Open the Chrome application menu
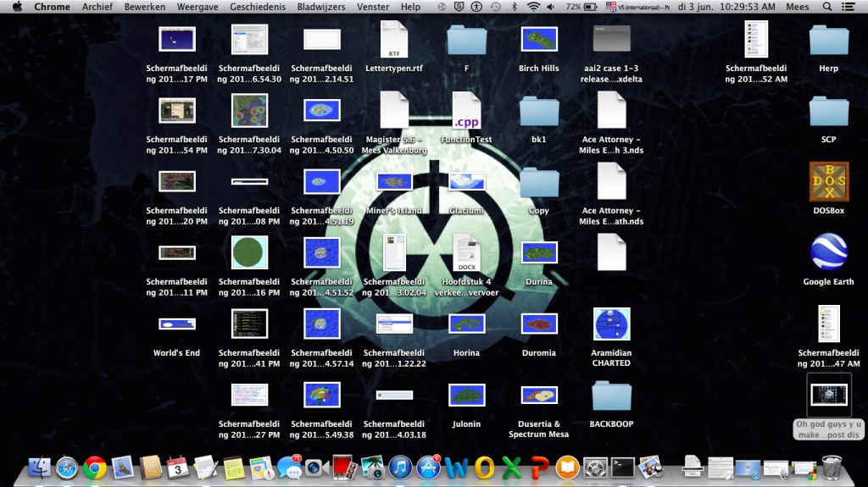Screen dimensions: 868x487 52,7
